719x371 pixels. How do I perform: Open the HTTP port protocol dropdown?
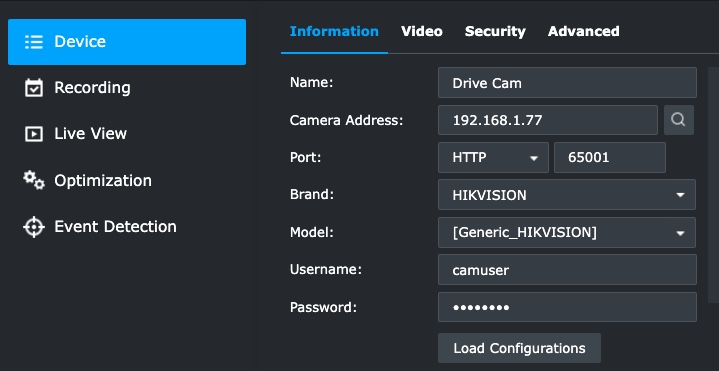click(493, 157)
